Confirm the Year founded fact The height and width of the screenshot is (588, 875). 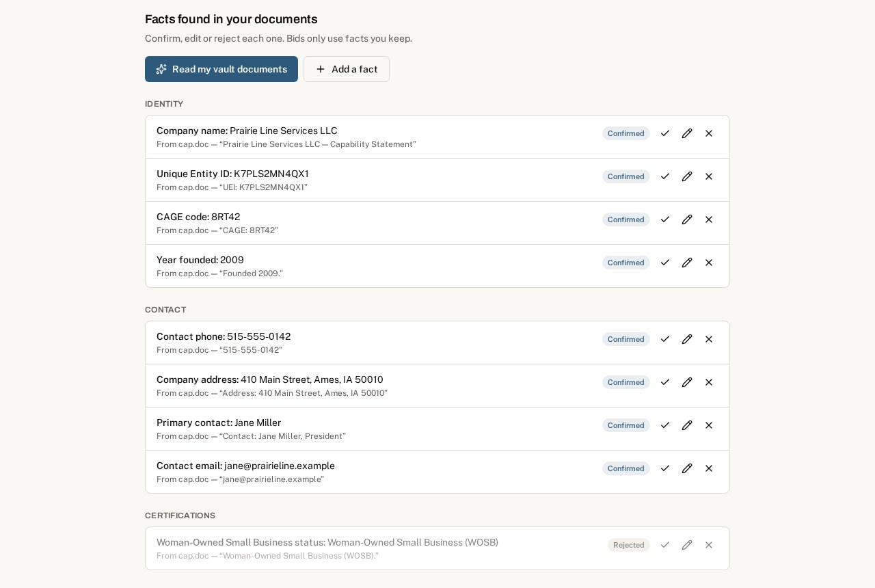point(665,263)
